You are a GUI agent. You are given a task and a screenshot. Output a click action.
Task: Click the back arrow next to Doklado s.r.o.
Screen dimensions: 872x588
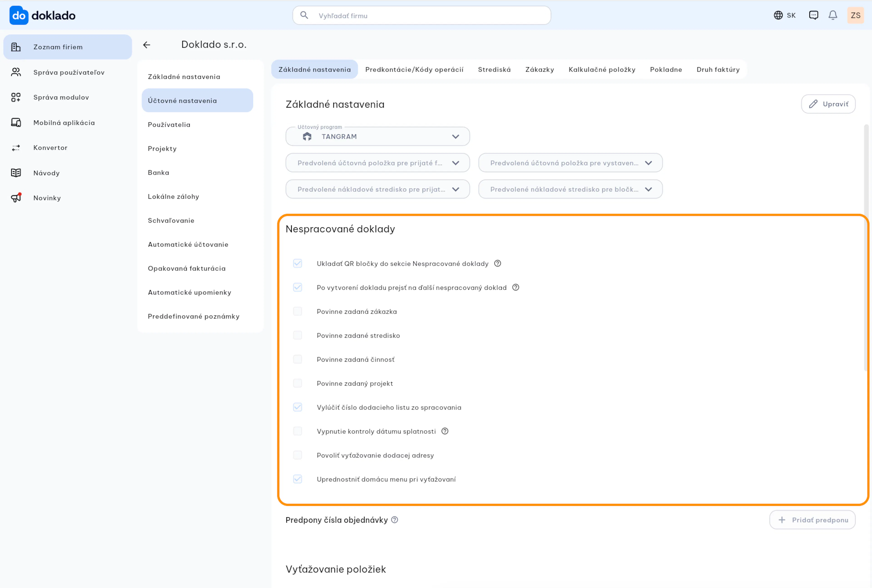pos(147,45)
